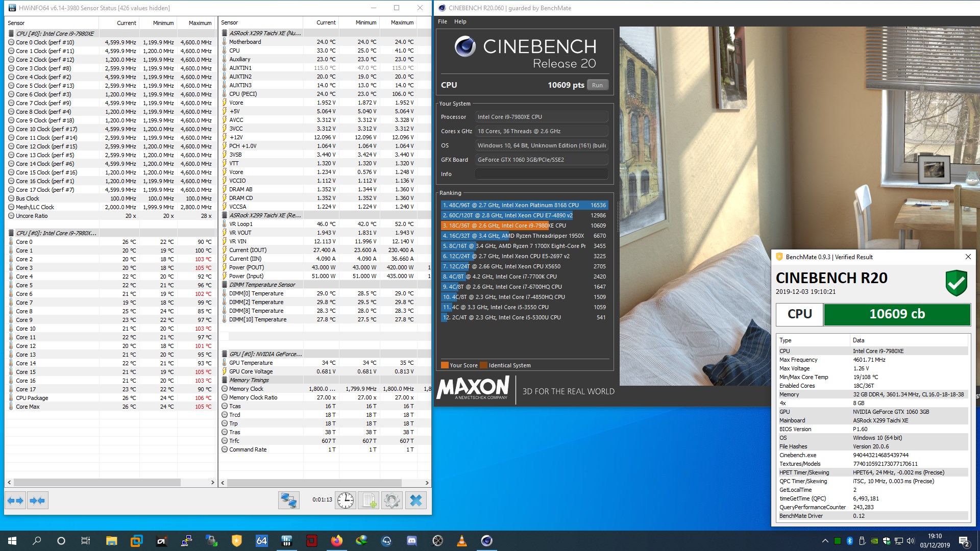Click BenchMate verified green shield checkmark

956,283
